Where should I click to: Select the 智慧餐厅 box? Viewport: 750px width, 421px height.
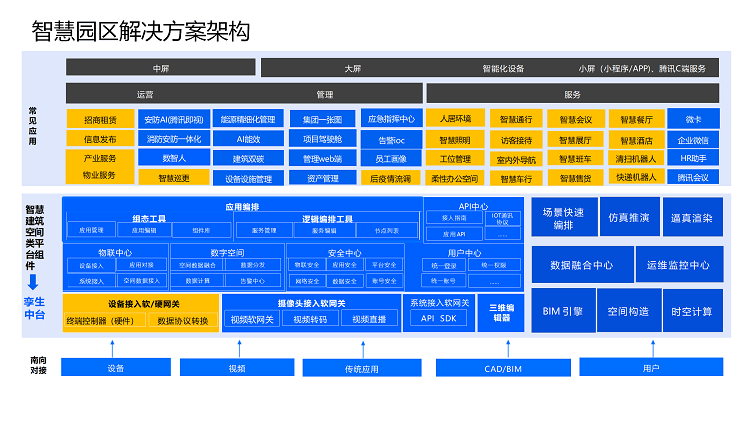tap(637, 119)
